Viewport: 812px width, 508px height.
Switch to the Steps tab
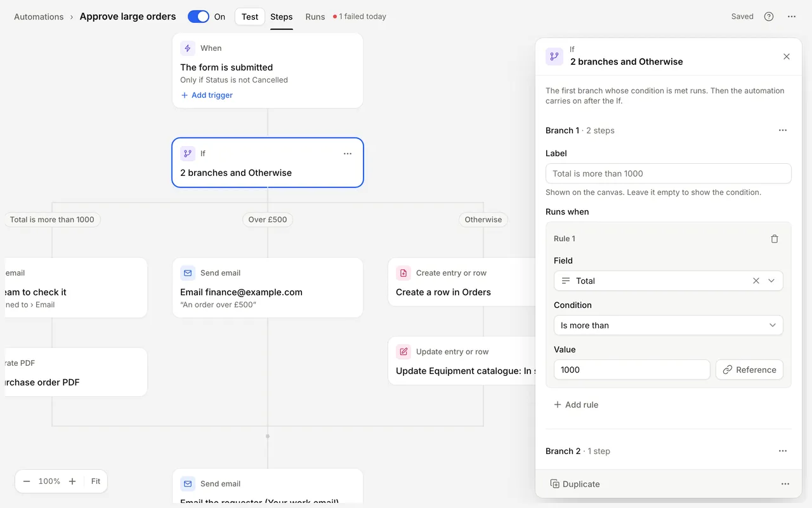[x=282, y=17]
